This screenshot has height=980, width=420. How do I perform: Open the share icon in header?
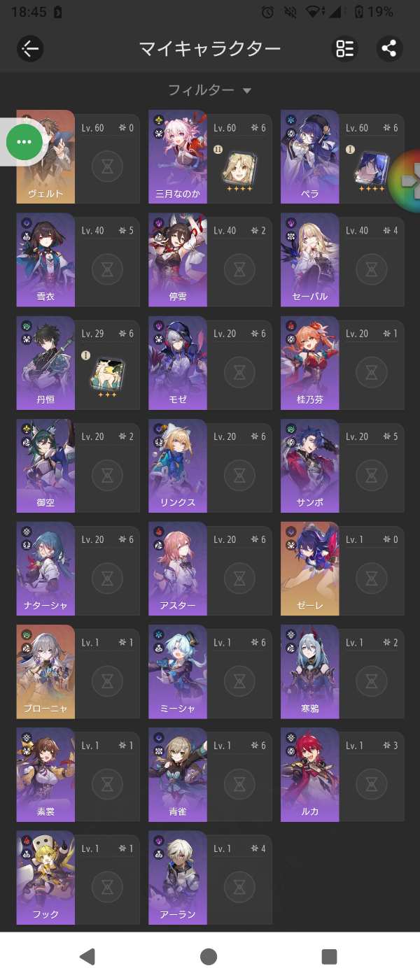click(389, 48)
